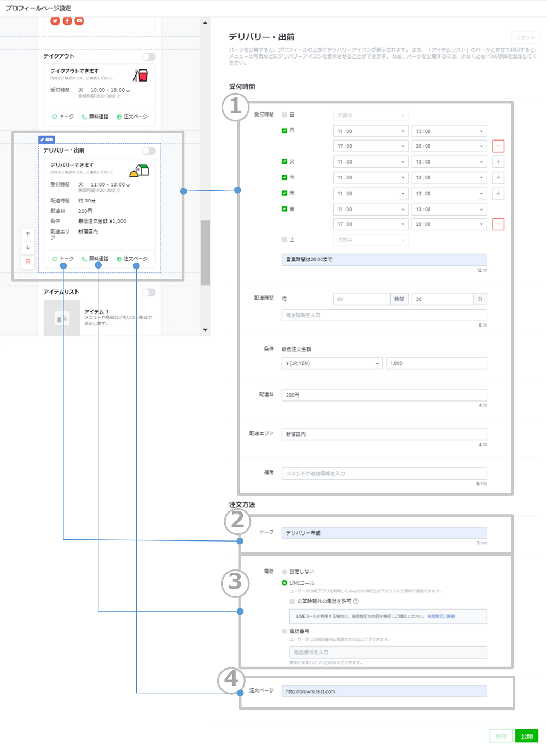The width and height of the screenshot is (547, 756).
Task: Toggle the テイクアウト switch on
Action: coord(148,56)
